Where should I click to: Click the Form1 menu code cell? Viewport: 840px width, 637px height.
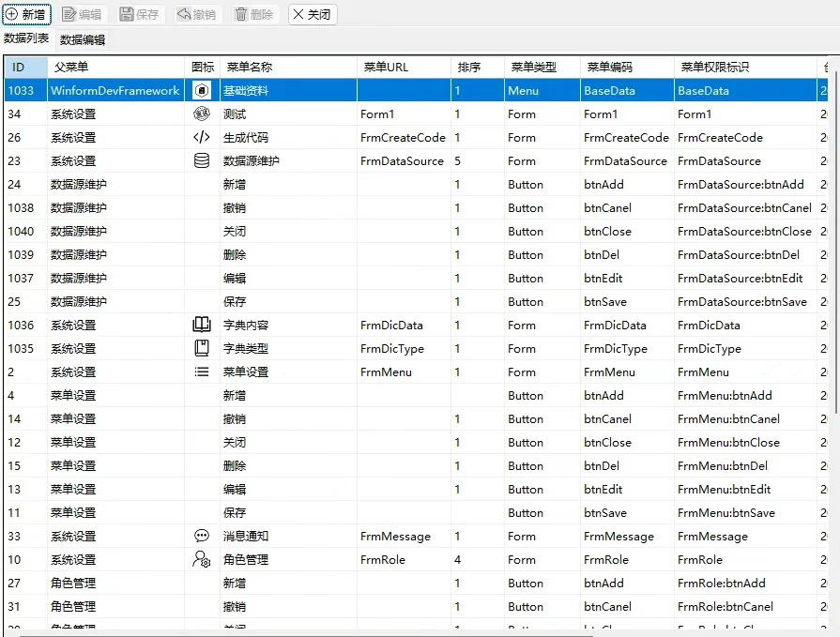(627, 114)
